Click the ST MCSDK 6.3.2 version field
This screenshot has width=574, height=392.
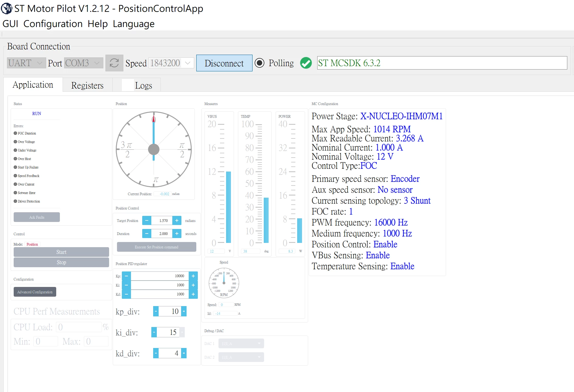pos(442,63)
